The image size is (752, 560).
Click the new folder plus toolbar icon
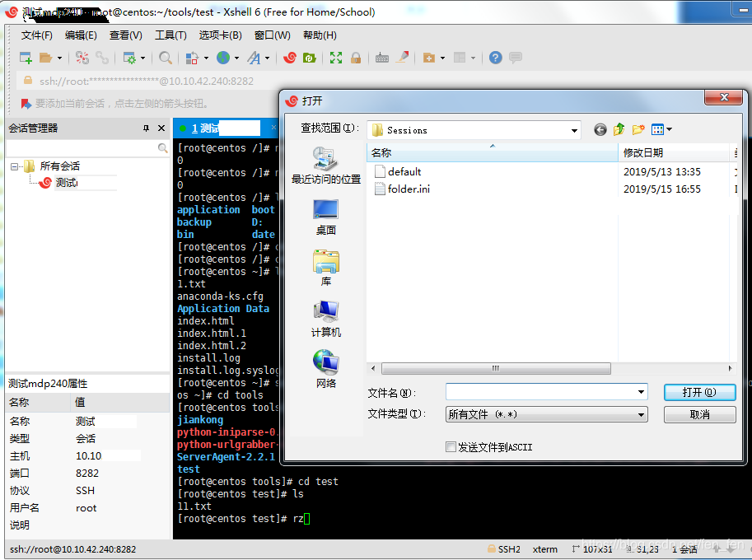pos(429,58)
